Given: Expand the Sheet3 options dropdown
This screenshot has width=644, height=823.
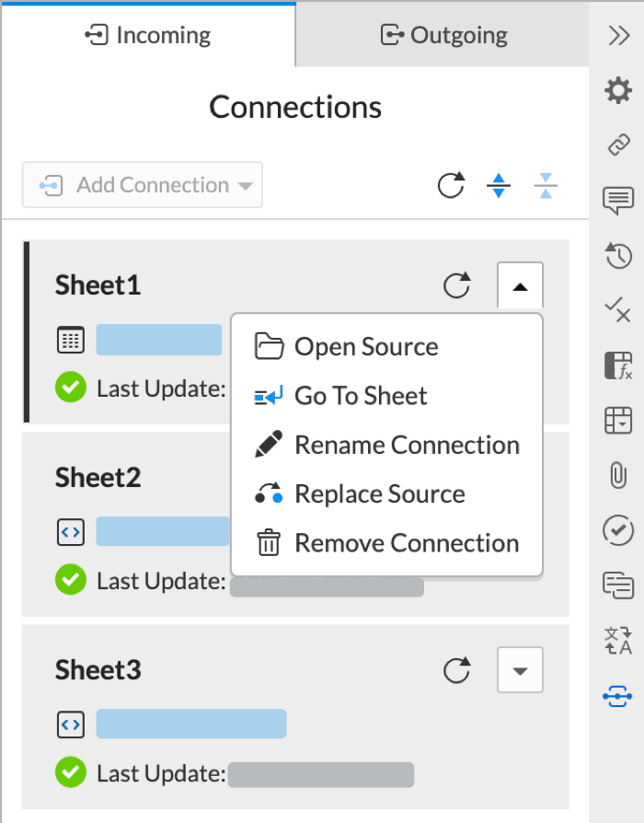Looking at the screenshot, I should [520, 670].
